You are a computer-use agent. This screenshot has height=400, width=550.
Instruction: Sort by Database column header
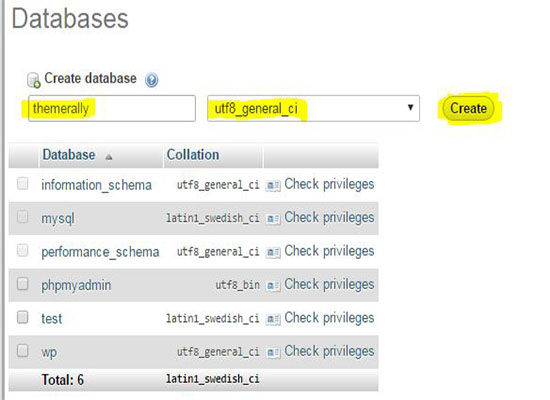[69, 155]
